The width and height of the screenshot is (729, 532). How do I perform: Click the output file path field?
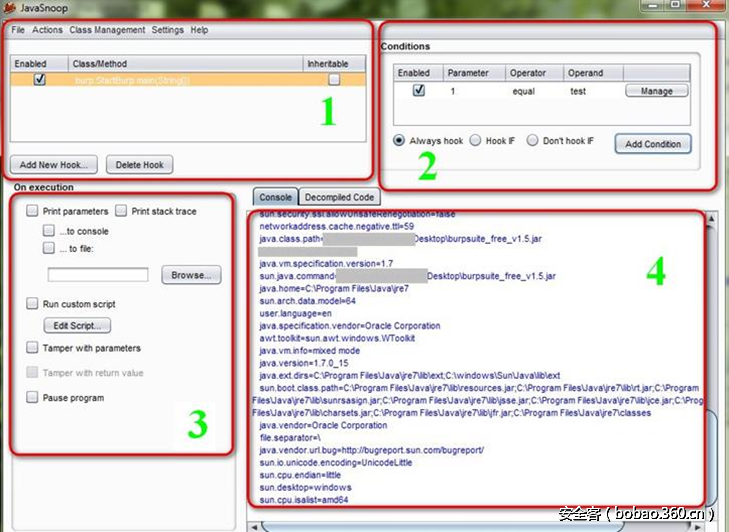97,274
